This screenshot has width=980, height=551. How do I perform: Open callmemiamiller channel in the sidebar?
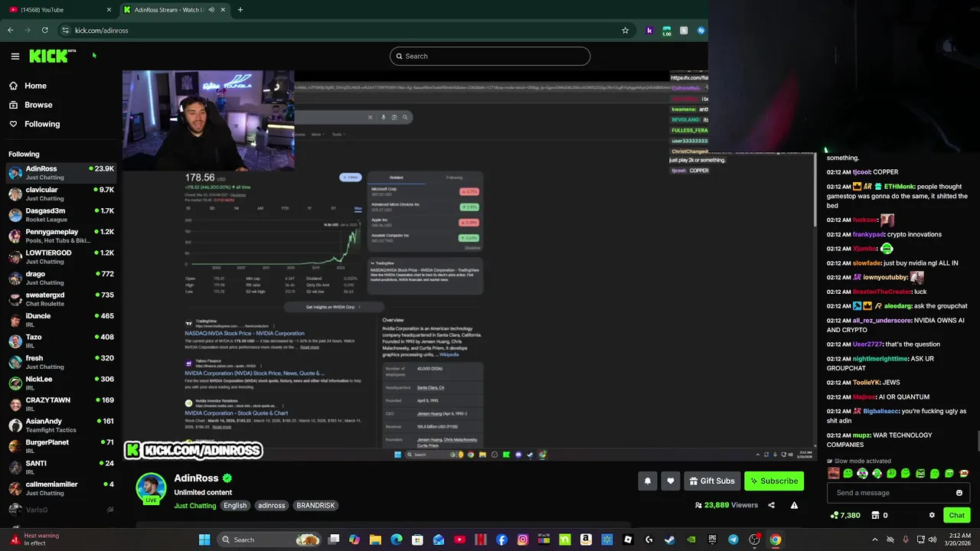pos(61,488)
